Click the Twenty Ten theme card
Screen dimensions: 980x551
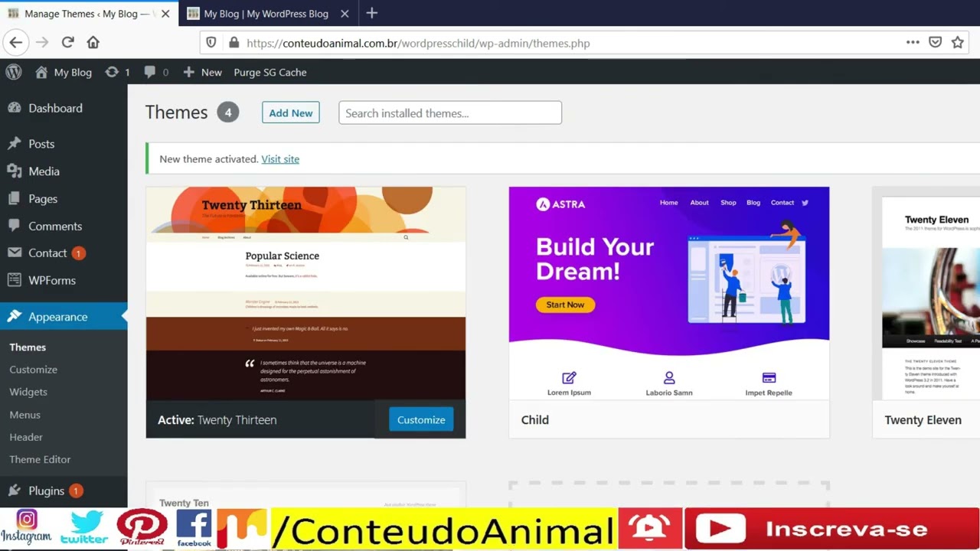pyautogui.click(x=305, y=494)
